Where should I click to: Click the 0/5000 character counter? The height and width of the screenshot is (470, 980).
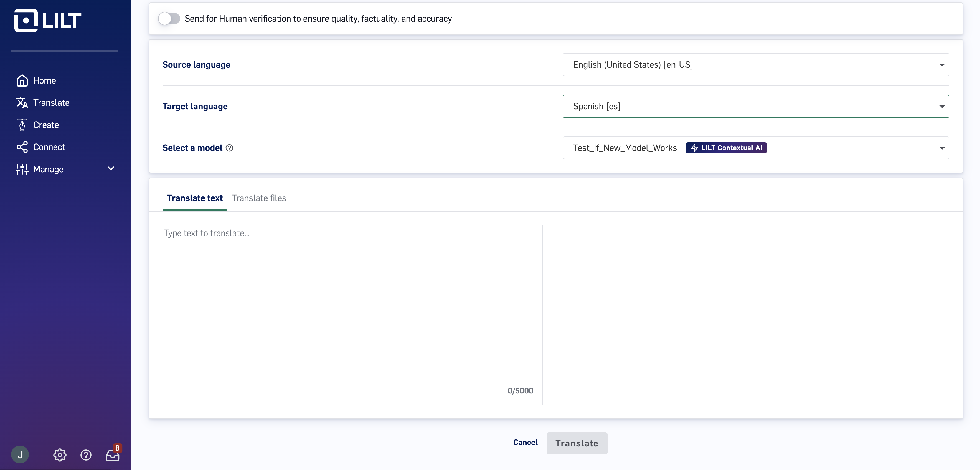521,391
